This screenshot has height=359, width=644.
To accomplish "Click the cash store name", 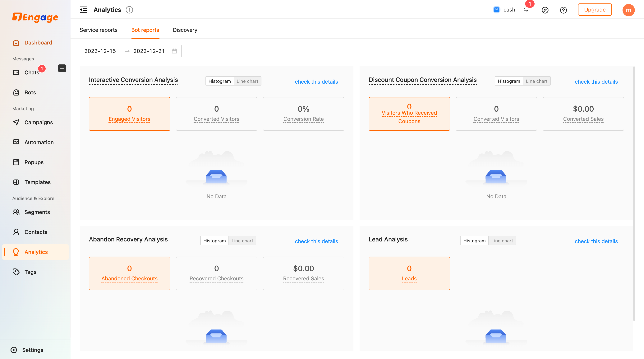I will click(509, 10).
